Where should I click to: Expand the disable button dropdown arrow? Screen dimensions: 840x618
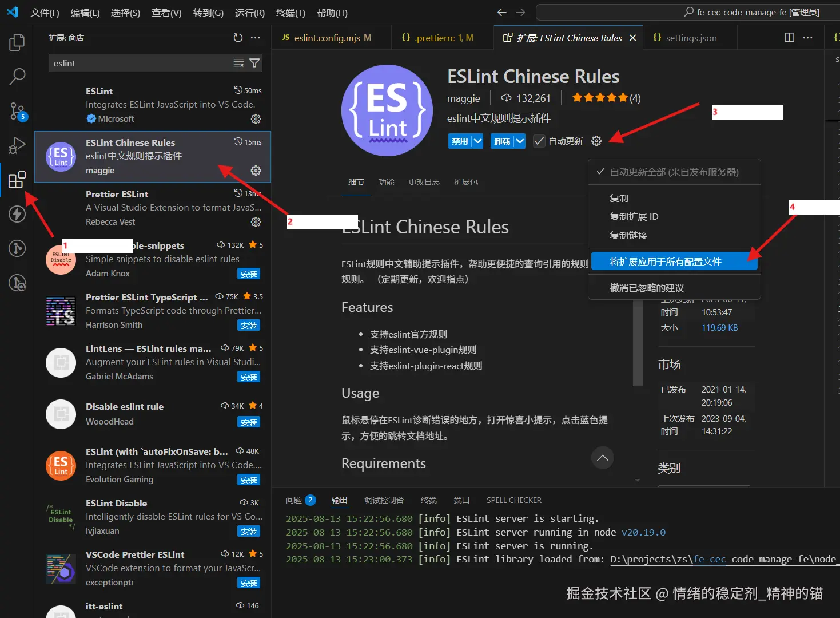tap(477, 141)
